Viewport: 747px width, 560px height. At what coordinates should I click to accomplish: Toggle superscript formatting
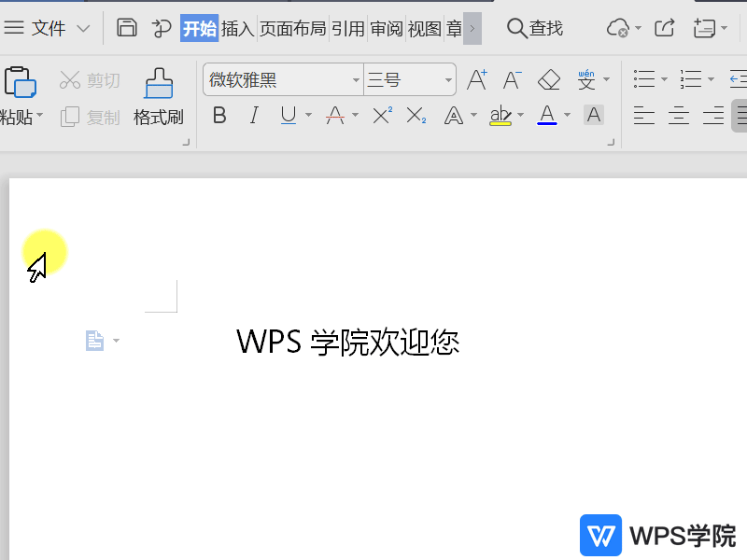tap(383, 115)
